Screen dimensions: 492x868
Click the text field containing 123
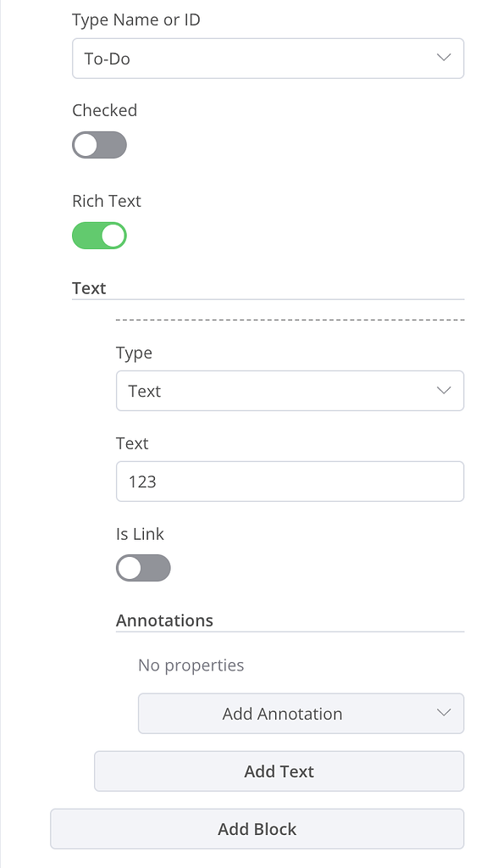[x=290, y=481]
